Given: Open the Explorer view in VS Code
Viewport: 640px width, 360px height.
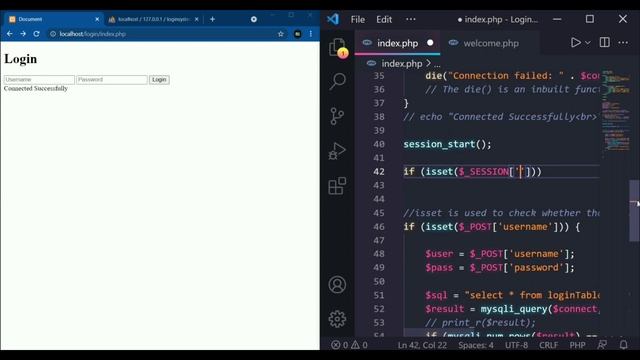Looking at the screenshot, I should click(338, 47).
